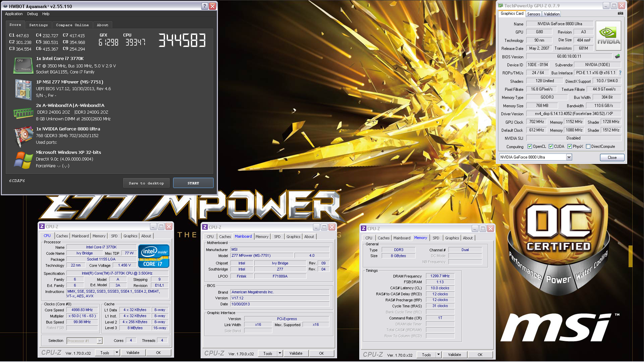Close the HWBOT Aquamark window

(213, 6)
